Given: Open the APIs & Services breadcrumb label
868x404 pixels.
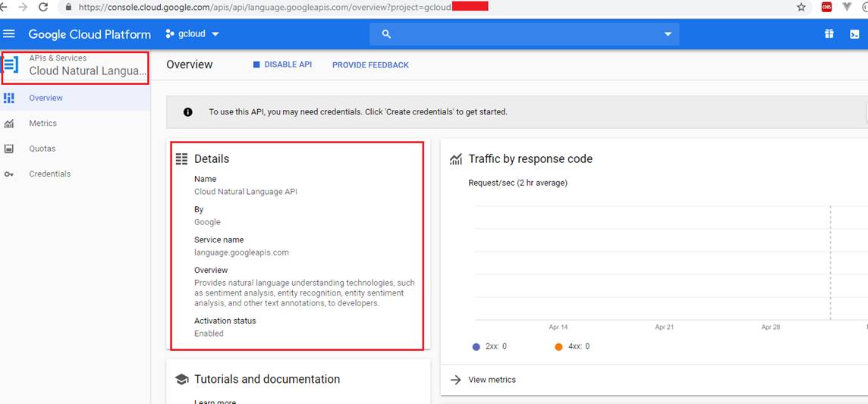Looking at the screenshot, I should tap(58, 58).
